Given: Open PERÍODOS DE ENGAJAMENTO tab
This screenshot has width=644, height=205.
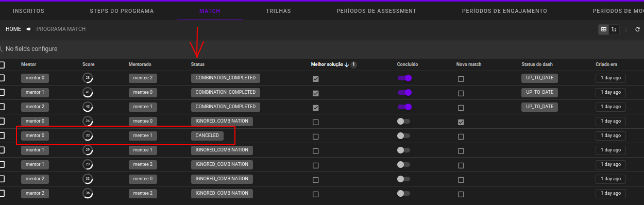Looking at the screenshot, I should (504, 11).
